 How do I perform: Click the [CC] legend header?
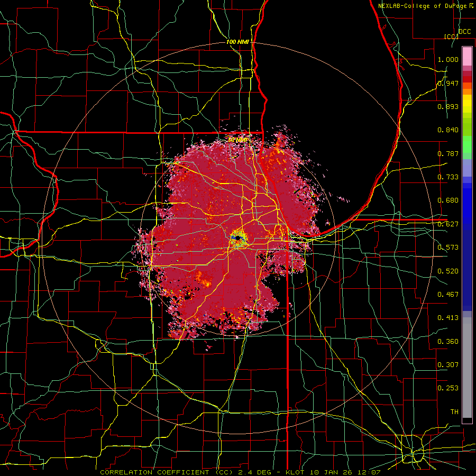(451, 36)
